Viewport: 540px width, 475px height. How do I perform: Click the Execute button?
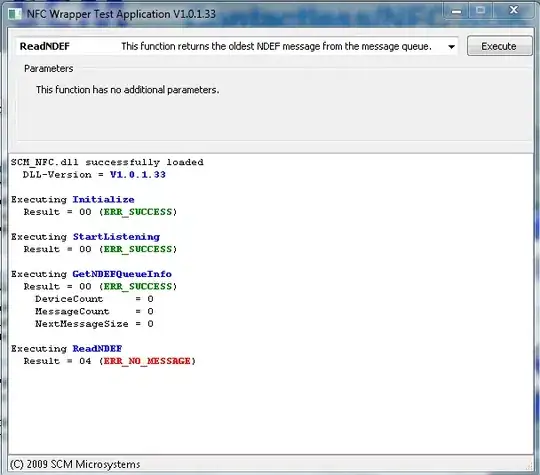click(499, 46)
